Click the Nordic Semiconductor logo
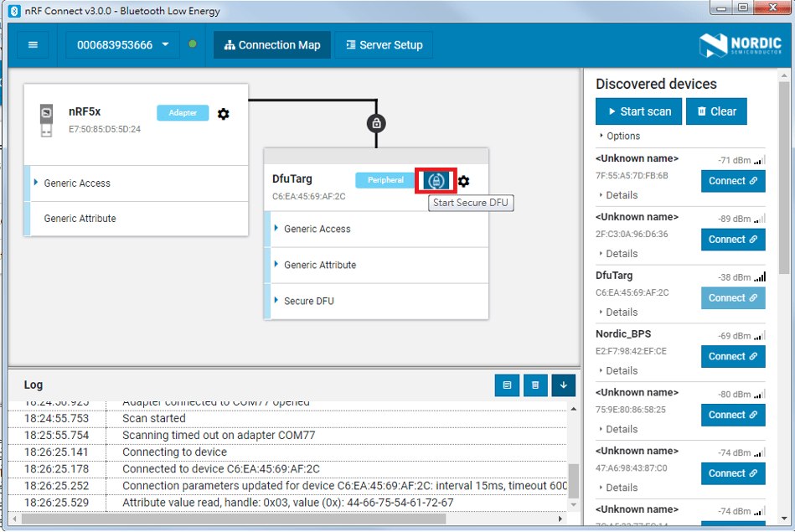The height and width of the screenshot is (532, 795). pyautogui.click(x=741, y=45)
